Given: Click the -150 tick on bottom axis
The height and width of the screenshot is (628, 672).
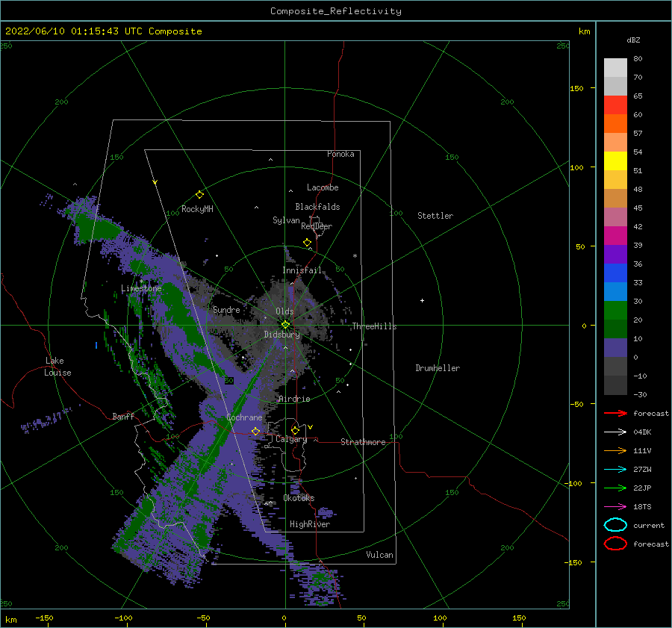Looking at the screenshot, I should pos(44,618).
